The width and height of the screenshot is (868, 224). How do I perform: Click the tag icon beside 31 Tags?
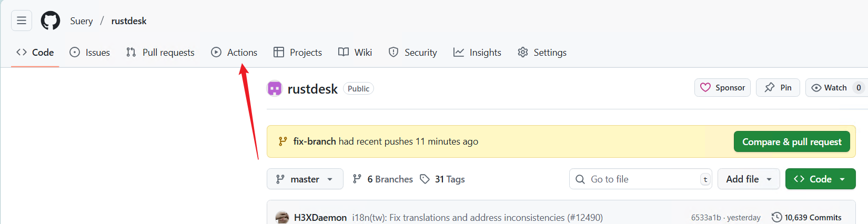425,179
